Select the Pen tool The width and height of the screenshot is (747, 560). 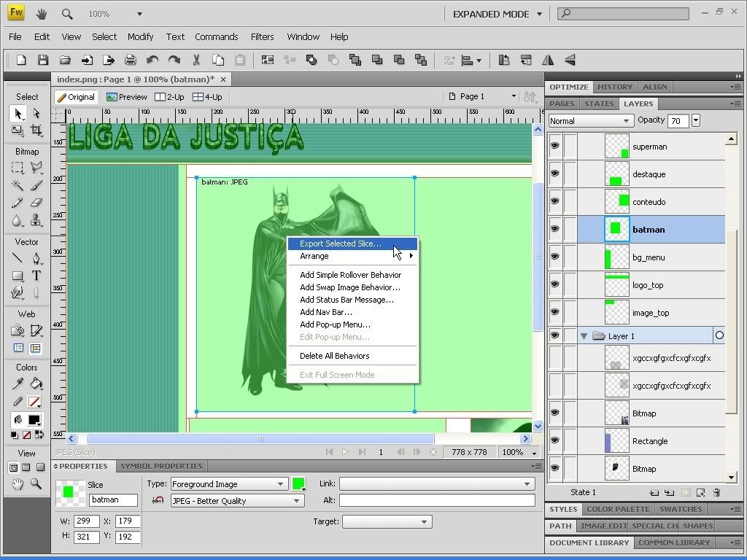coord(36,258)
